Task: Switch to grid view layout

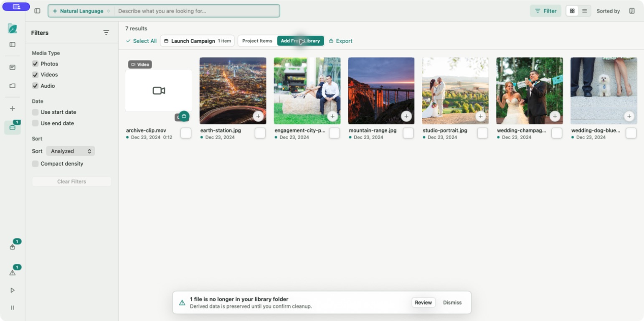Action: (x=572, y=11)
